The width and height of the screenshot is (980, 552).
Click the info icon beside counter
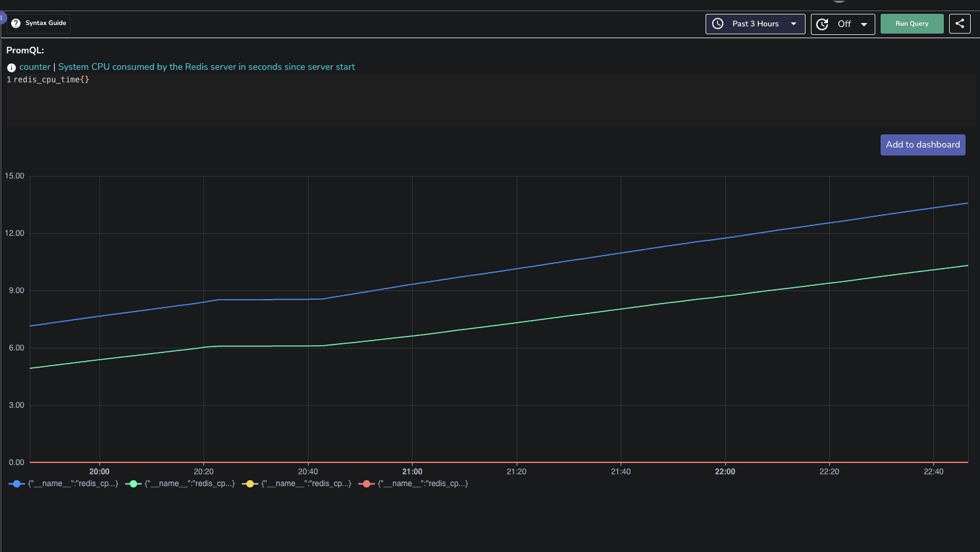(x=11, y=68)
